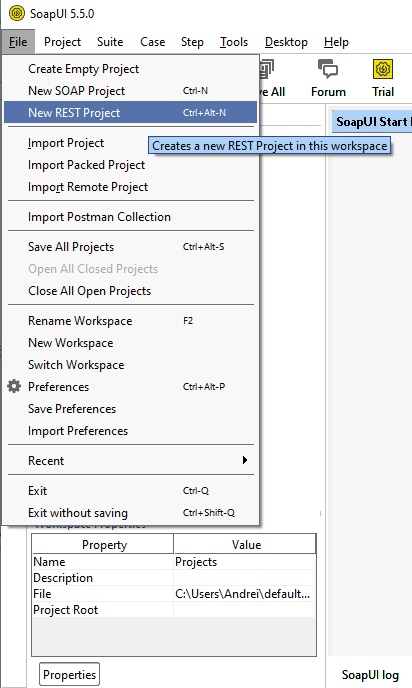412x688 pixels.
Task: Choose Exit without saving
Action: (x=130, y=512)
